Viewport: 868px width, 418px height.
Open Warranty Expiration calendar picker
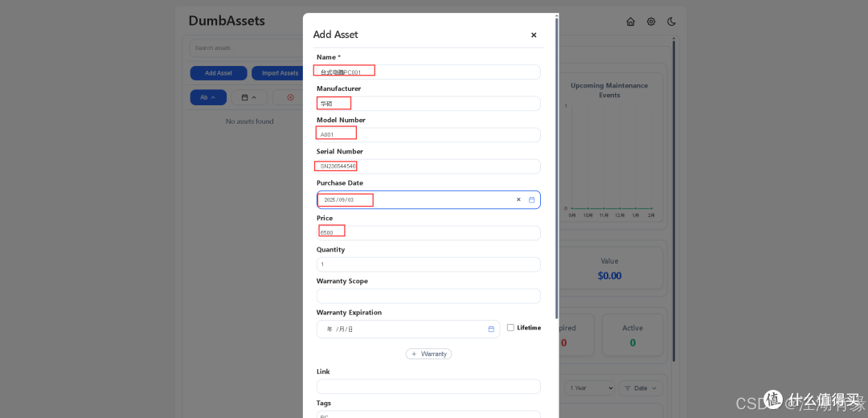[x=491, y=329]
